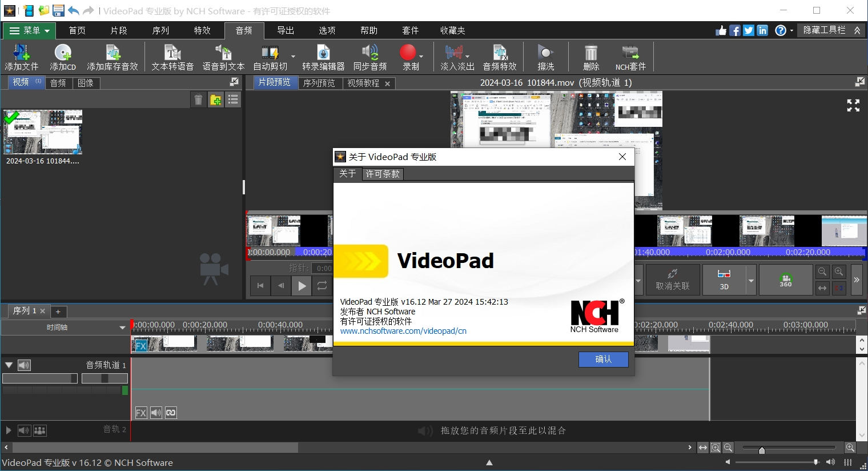The image size is (868, 471).
Task: Click the zoom to fit timeline icon
Action: click(703, 448)
